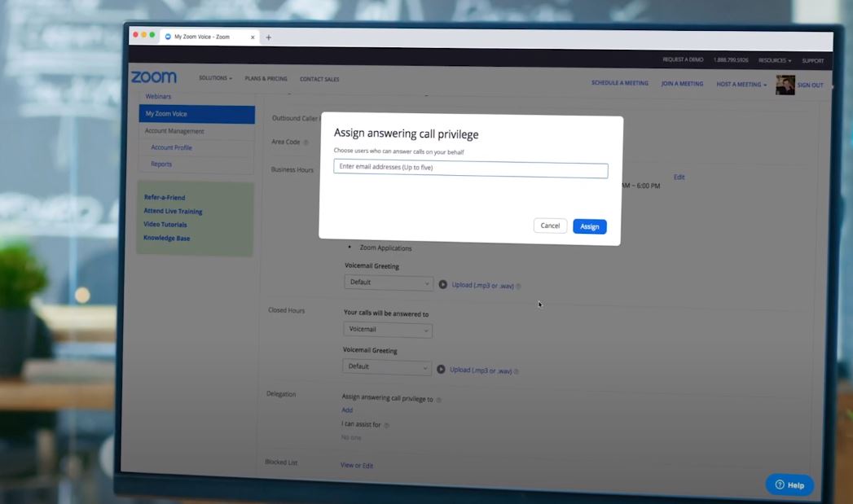Close the My Zoom Voice browser tab
Viewport: 853px width, 504px height.
tap(253, 37)
